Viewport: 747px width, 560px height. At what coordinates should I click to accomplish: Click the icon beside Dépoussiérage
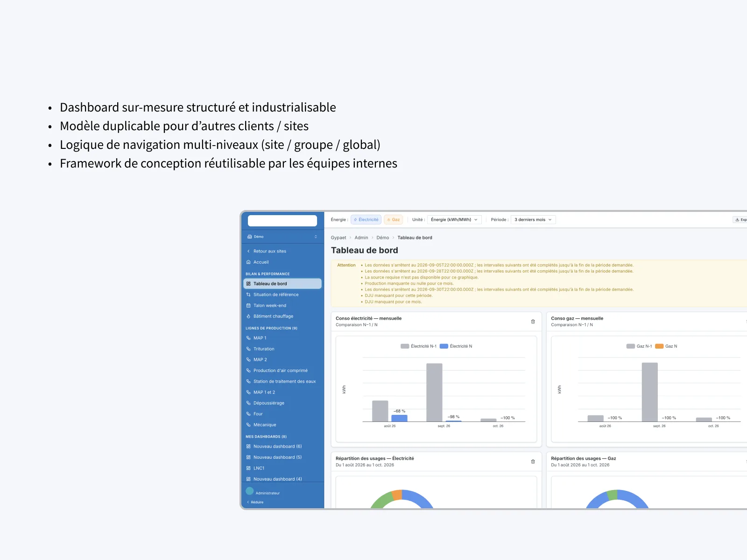pyautogui.click(x=248, y=403)
